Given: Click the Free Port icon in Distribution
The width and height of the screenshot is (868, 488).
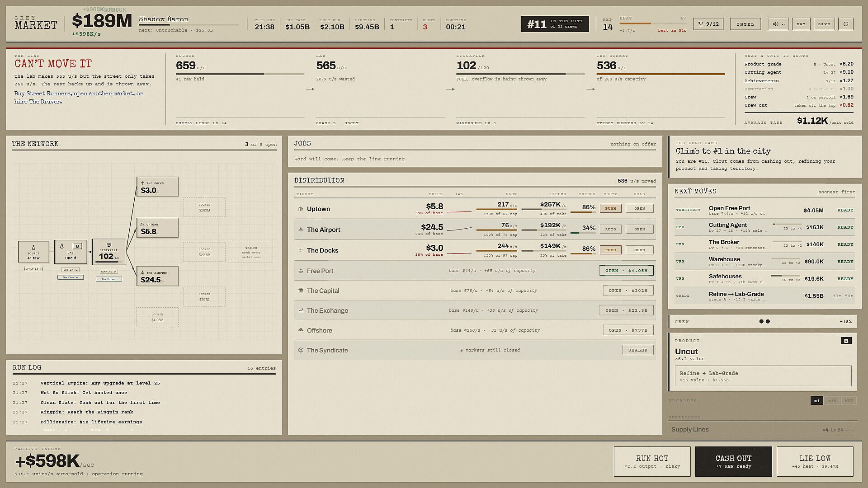Looking at the screenshot, I should (301, 271).
